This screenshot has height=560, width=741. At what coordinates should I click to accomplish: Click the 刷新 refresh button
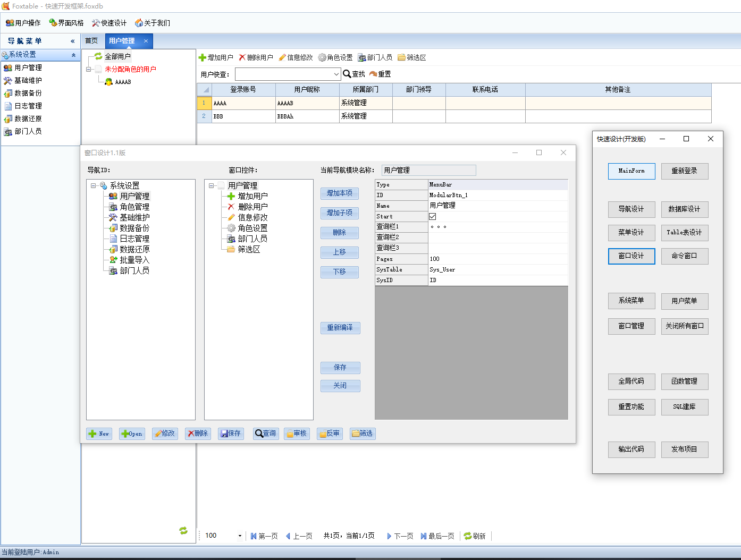[475, 536]
